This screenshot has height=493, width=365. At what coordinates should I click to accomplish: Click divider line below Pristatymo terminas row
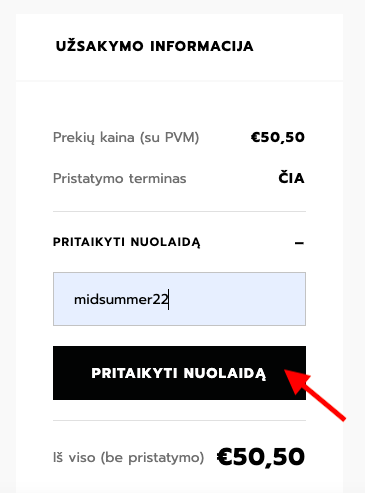click(179, 211)
